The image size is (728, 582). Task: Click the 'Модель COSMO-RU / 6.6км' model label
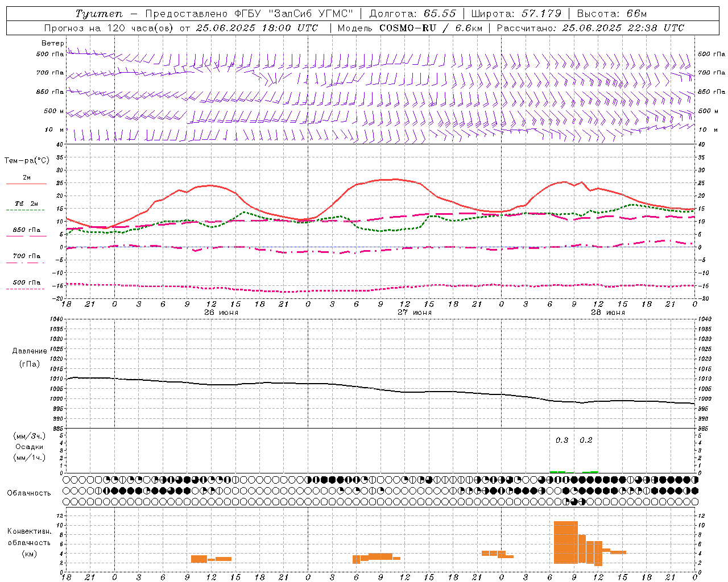point(410,28)
